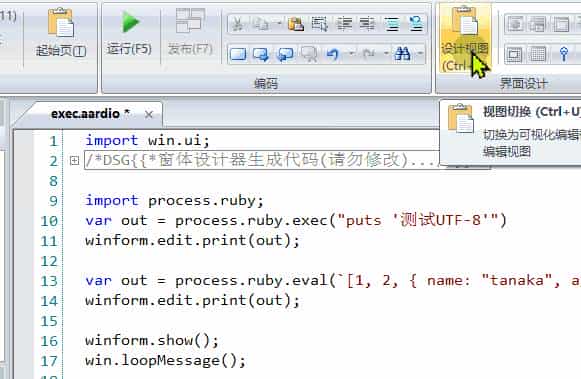
Task: Click the decrease indent icon
Action: pos(368,24)
